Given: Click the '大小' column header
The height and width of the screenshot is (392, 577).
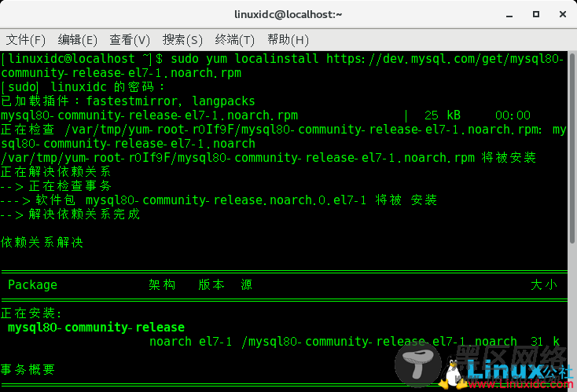Looking at the screenshot, I should pyautogui.click(x=544, y=284).
